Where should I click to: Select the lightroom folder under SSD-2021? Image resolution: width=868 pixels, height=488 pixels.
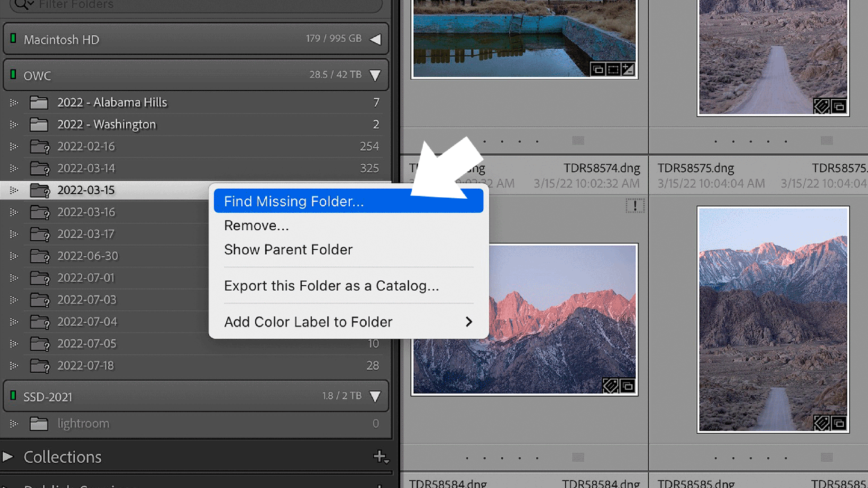84,423
